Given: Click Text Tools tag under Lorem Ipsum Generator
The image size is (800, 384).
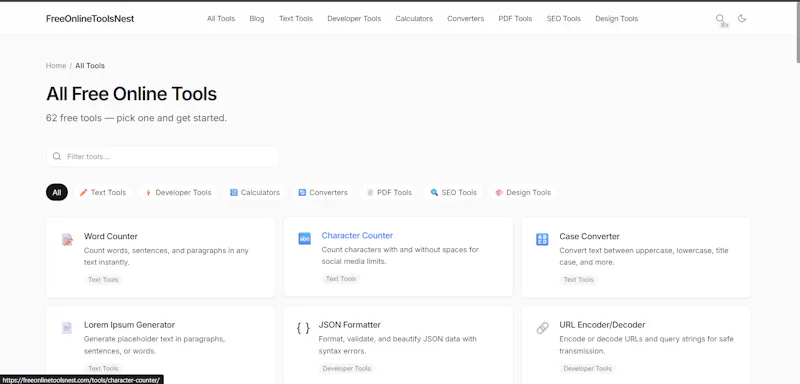Looking at the screenshot, I should 103,368.
